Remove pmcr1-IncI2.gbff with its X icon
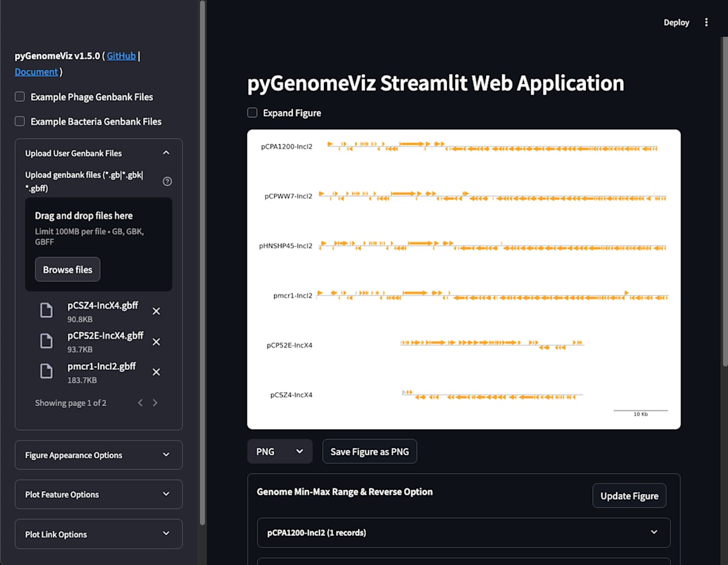 tap(156, 372)
